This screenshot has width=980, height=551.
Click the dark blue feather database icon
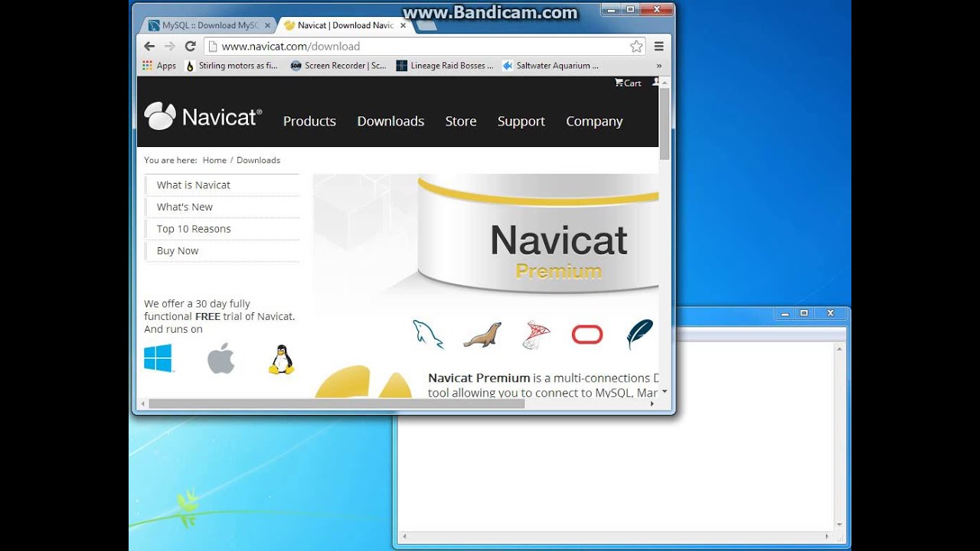640,334
